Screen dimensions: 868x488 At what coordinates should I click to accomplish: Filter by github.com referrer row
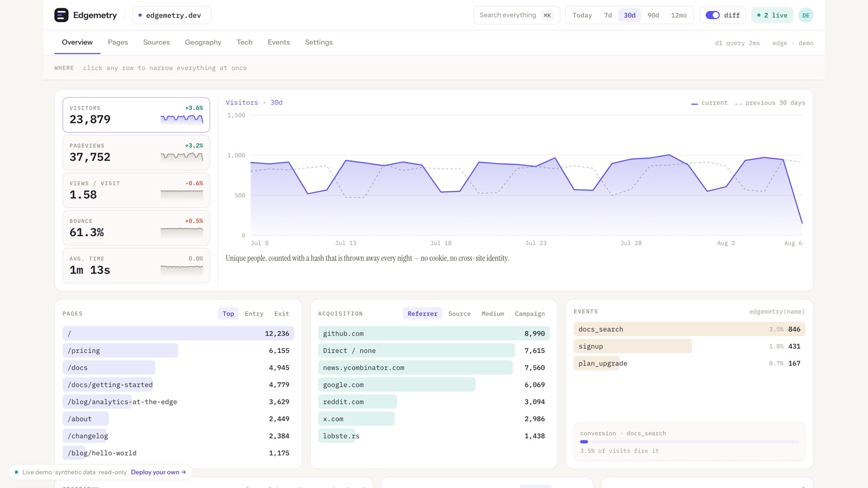coord(434,333)
